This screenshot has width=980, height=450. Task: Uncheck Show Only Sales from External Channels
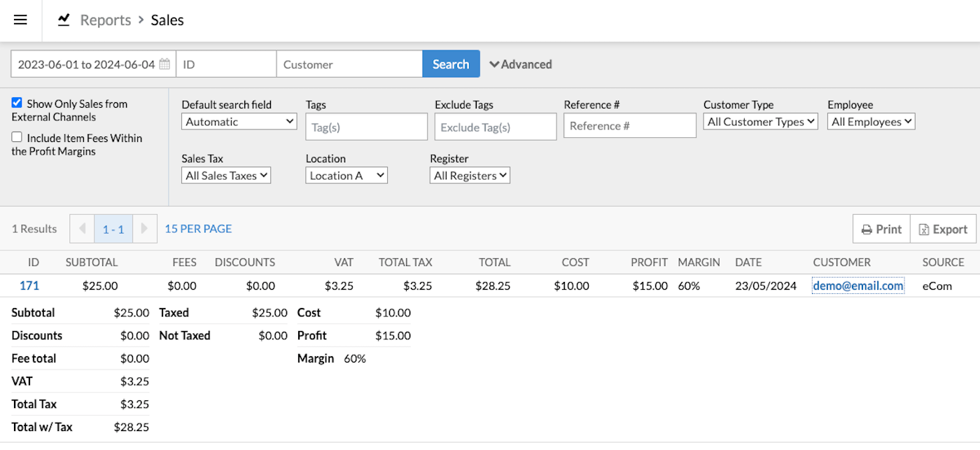[x=17, y=103]
